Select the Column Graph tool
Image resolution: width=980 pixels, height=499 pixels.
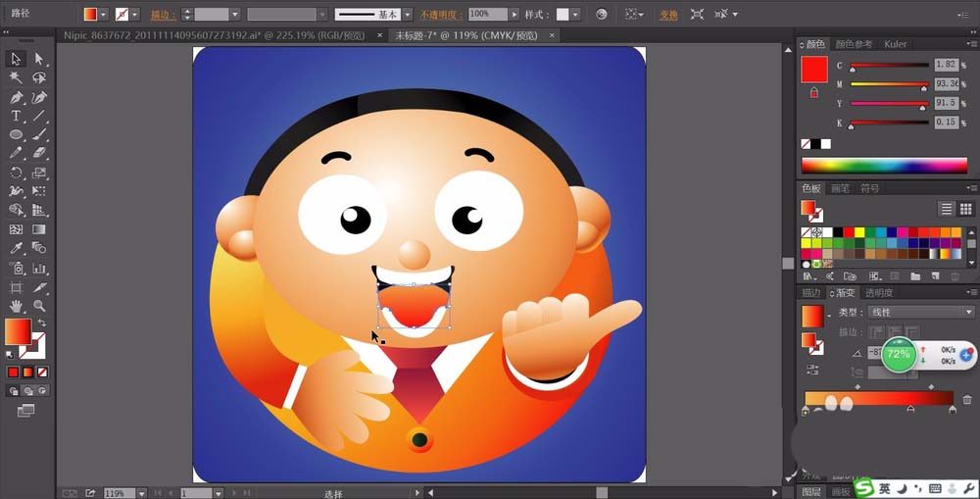point(39,269)
